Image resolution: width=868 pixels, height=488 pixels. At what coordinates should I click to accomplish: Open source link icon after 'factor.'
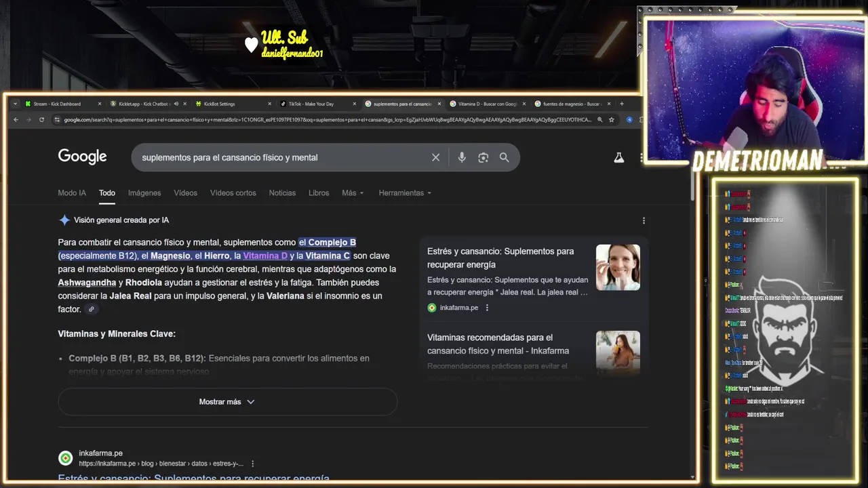(92, 309)
